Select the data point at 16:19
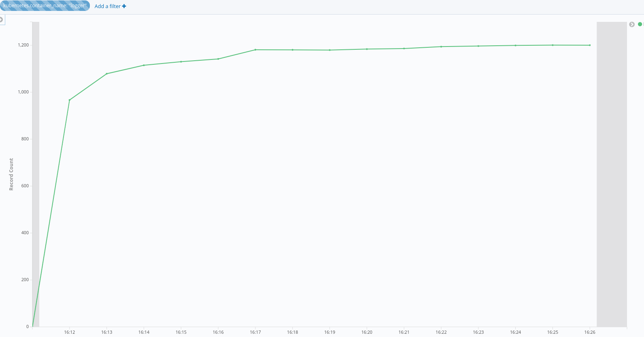Image resolution: width=644 pixels, height=337 pixels. click(330, 50)
